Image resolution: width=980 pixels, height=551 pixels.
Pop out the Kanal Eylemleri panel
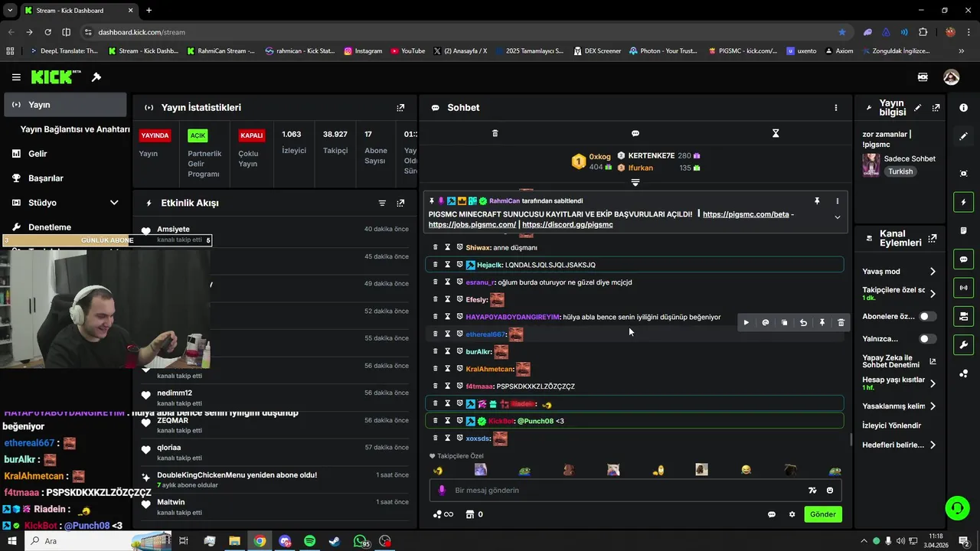tap(932, 239)
